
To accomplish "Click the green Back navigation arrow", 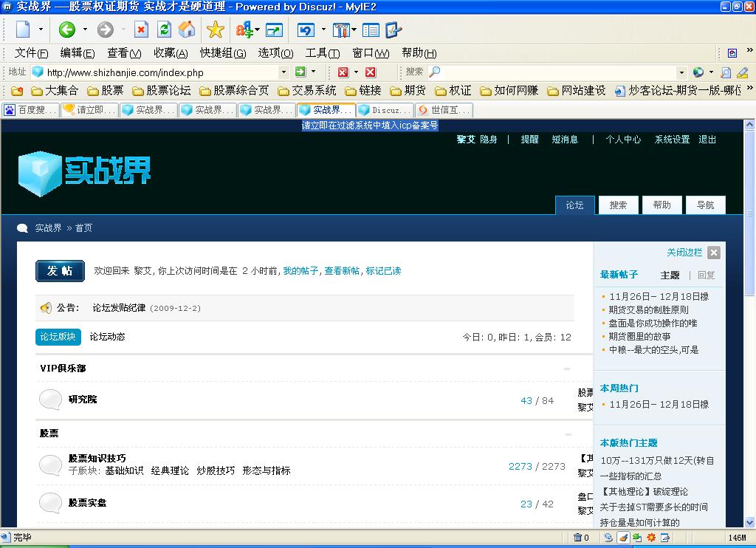I will click(67, 30).
